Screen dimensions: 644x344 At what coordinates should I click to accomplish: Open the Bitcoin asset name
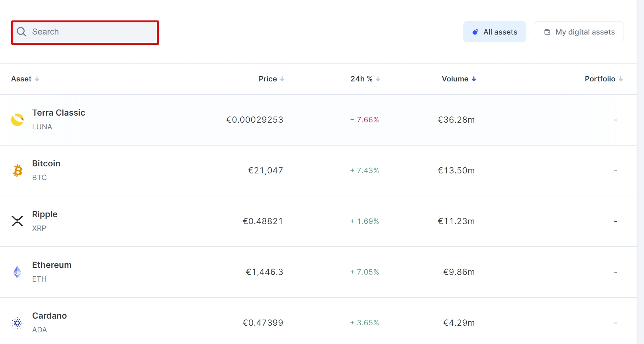pos(46,164)
